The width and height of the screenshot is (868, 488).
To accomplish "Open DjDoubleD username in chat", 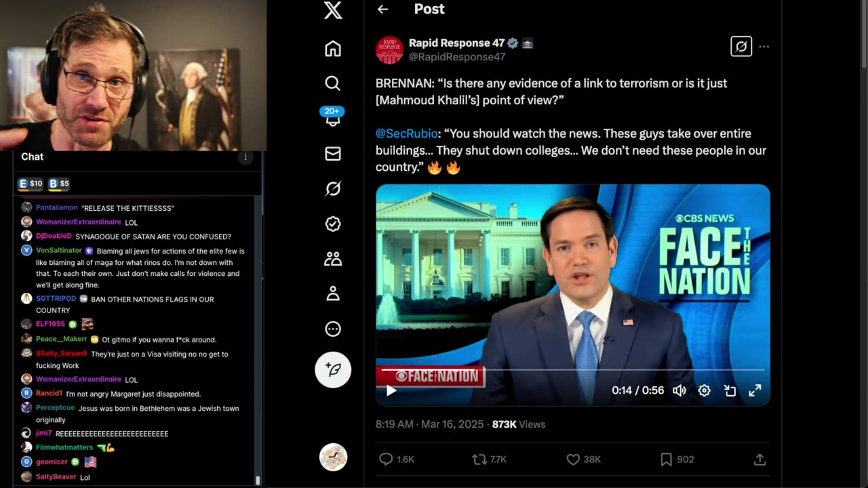I will coord(54,236).
